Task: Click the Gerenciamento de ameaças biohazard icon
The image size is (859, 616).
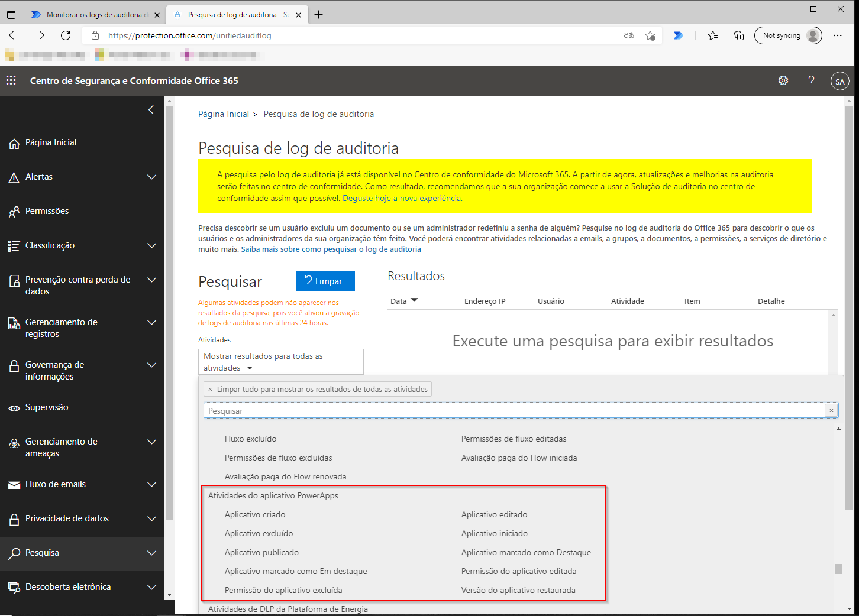Action: (x=14, y=443)
